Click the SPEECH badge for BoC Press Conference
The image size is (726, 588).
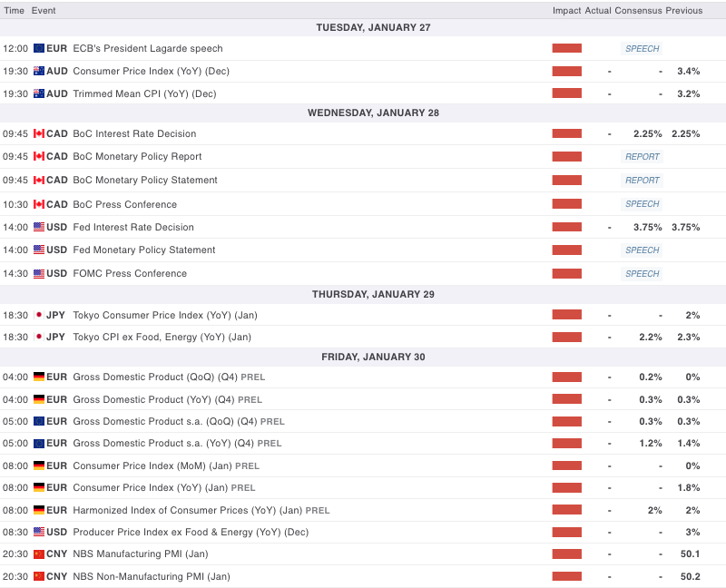pyautogui.click(x=642, y=203)
